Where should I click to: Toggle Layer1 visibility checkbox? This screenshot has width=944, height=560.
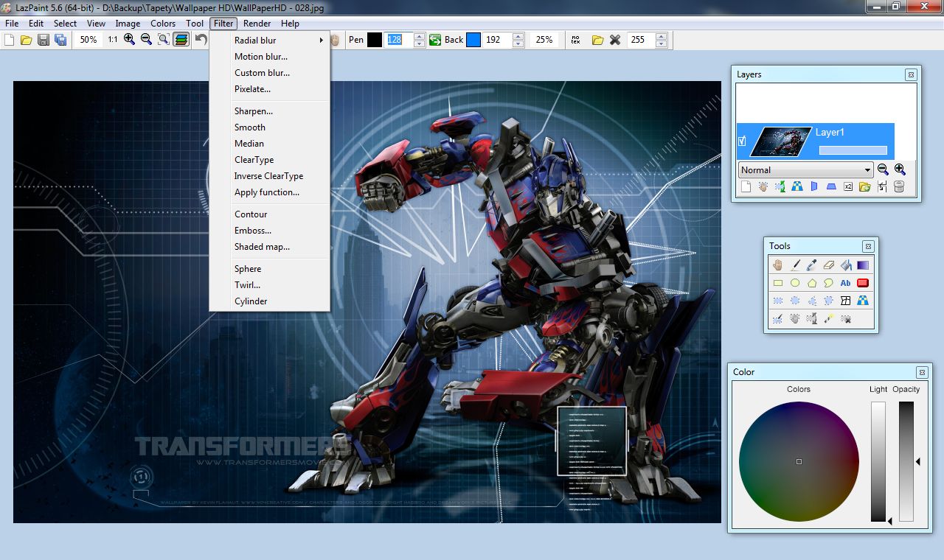tap(743, 141)
